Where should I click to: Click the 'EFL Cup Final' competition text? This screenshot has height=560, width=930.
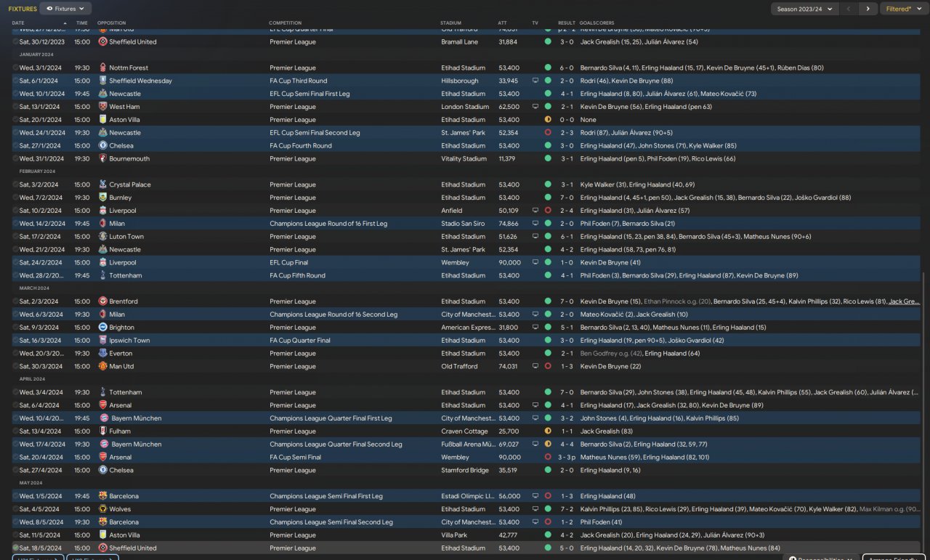(290, 262)
